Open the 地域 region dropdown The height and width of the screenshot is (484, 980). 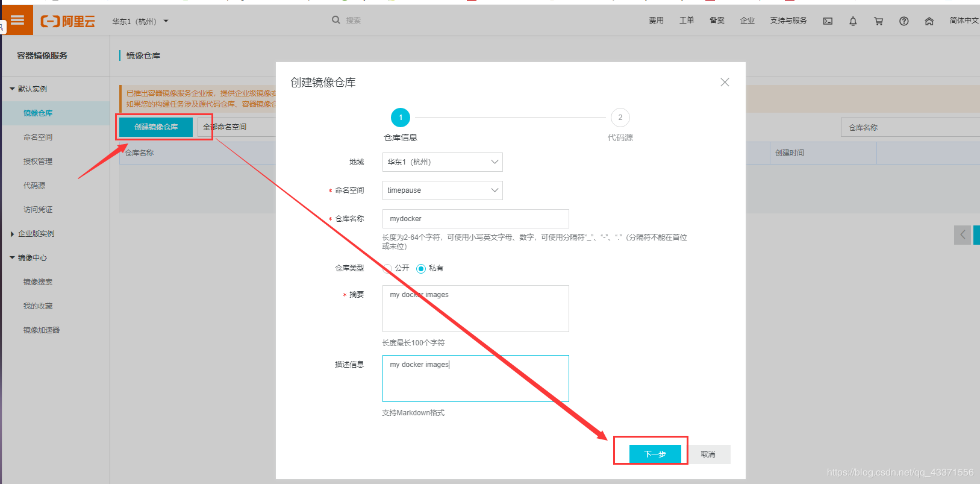click(442, 162)
